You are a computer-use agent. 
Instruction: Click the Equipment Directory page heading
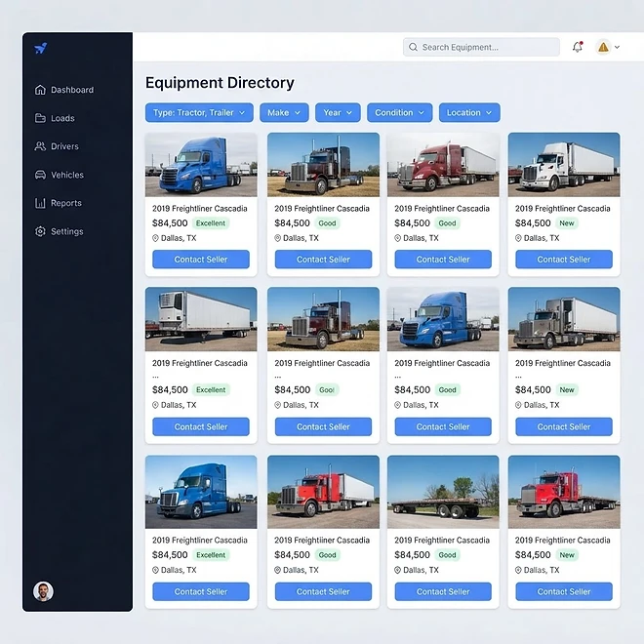click(220, 83)
